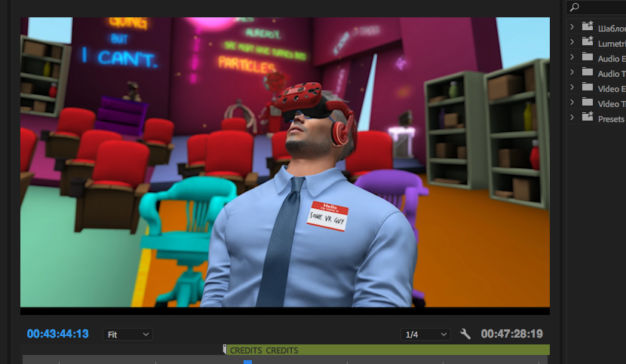Click the green CREDITS marker bar

click(388, 350)
